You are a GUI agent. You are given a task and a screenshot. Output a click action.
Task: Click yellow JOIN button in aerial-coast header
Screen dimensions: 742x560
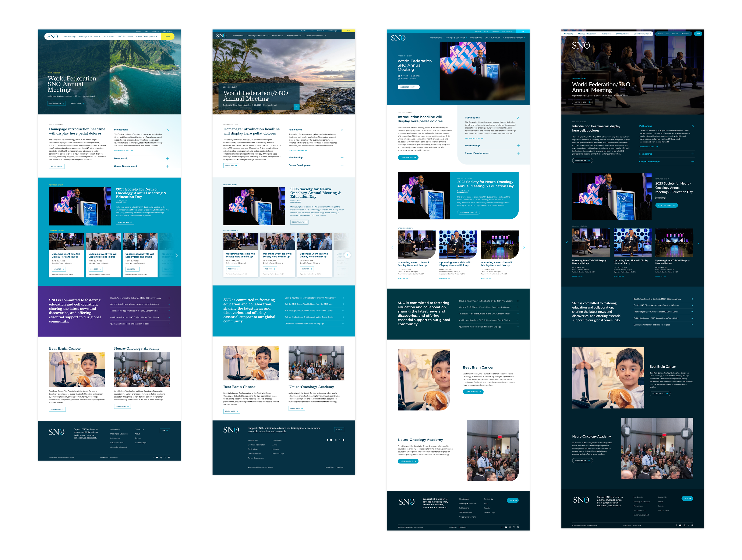[x=167, y=36]
